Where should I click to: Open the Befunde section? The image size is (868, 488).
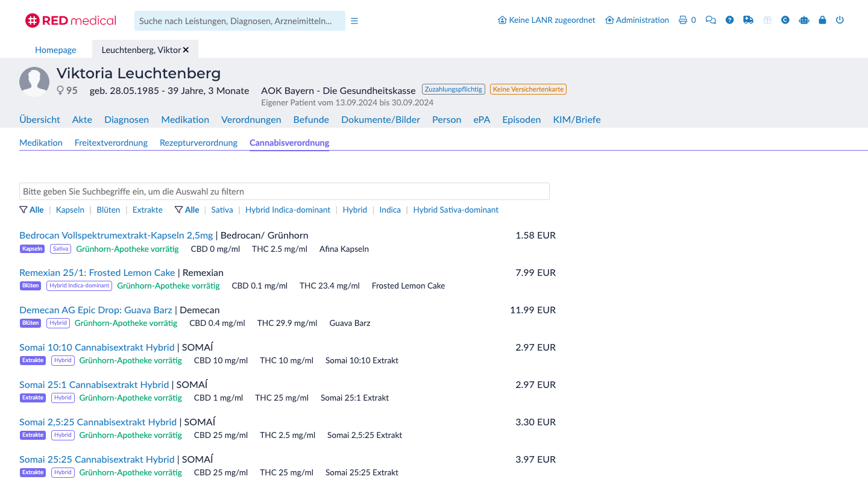(x=311, y=119)
